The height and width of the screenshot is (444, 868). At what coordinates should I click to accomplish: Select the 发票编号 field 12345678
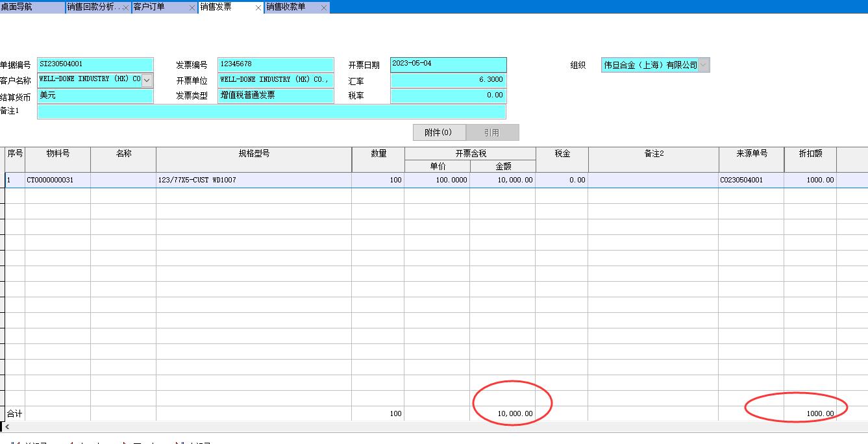275,64
